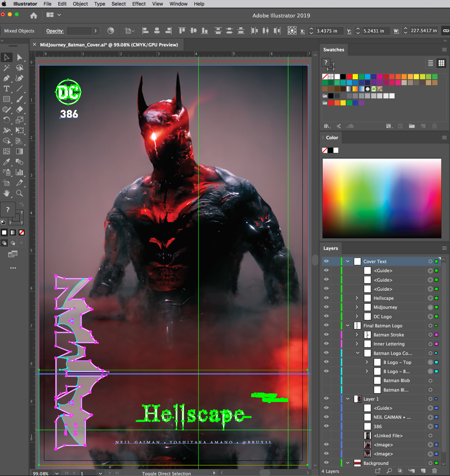Expand the DC Logo sublayer
The width and height of the screenshot is (450, 476).
[x=357, y=317]
